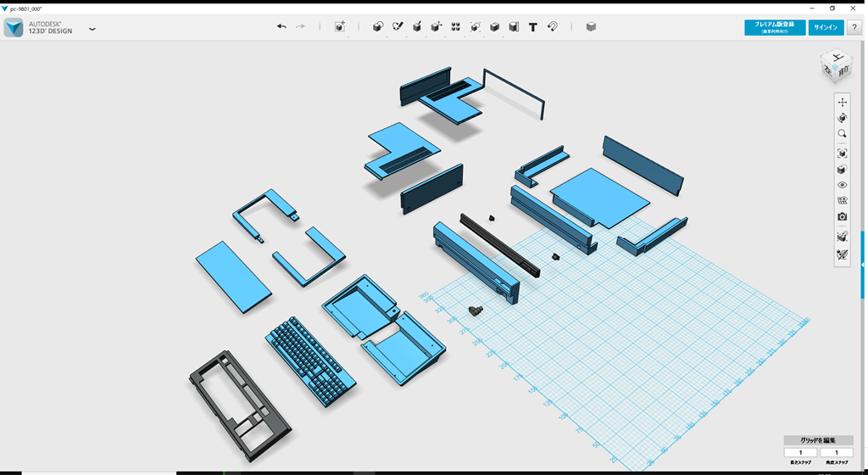The width and height of the screenshot is (868, 475).
Task: Click the サインイン sign-in button
Action: click(x=826, y=28)
